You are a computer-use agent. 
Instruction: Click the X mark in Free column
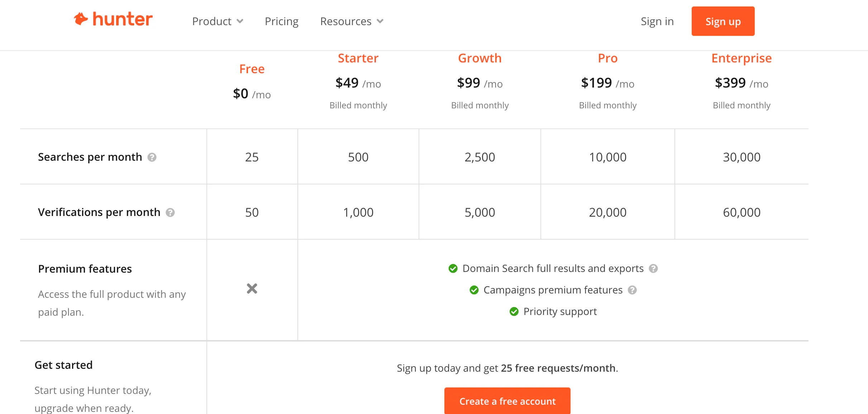pyautogui.click(x=252, y=288)
